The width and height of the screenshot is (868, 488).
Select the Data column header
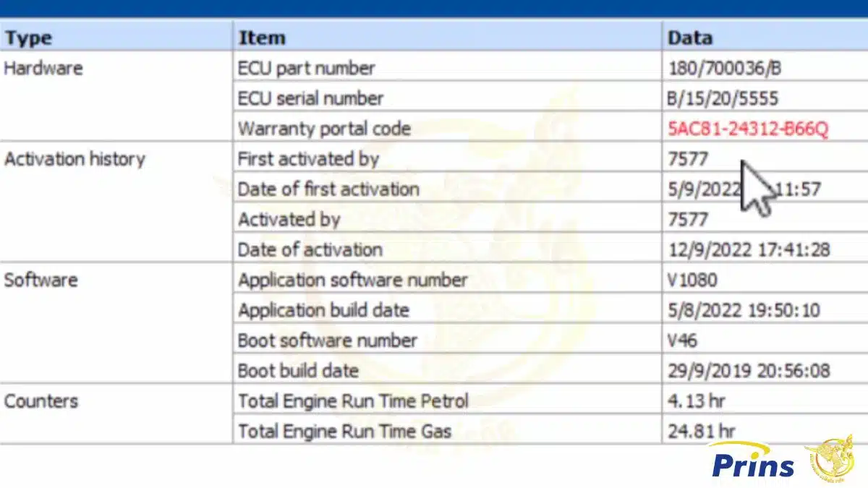[765, 38]
